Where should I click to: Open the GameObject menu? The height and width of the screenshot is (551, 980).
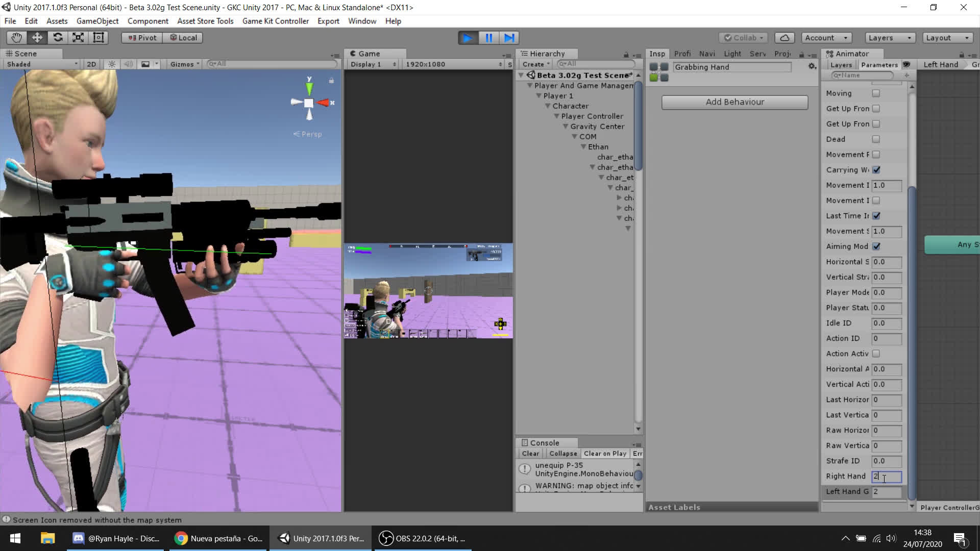(97, 21)
